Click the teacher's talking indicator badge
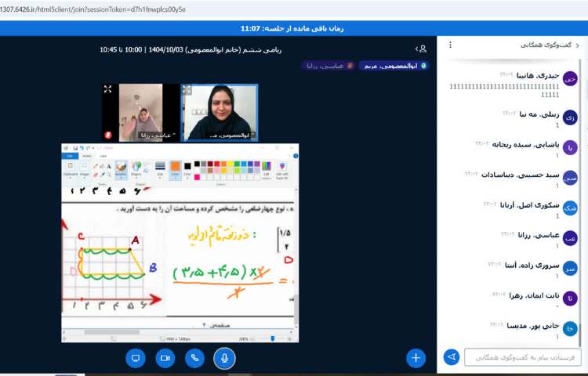 [394, 66]
